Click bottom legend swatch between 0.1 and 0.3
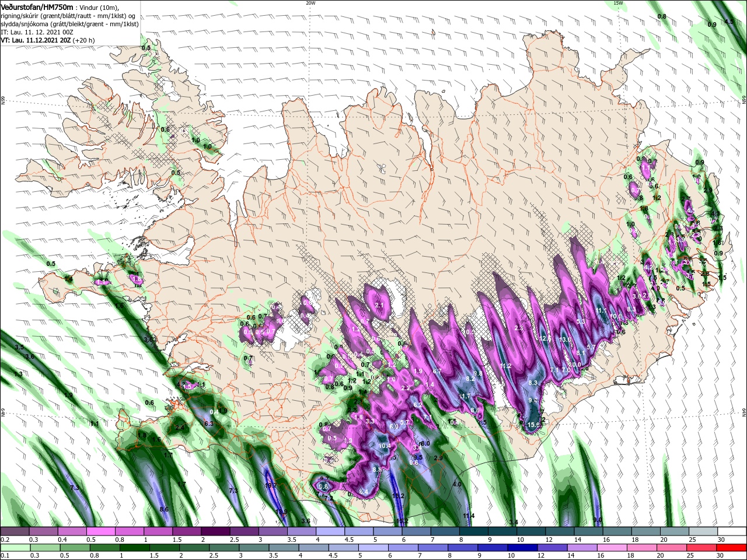This screenshot has width=747, height=560. point(15,547)
